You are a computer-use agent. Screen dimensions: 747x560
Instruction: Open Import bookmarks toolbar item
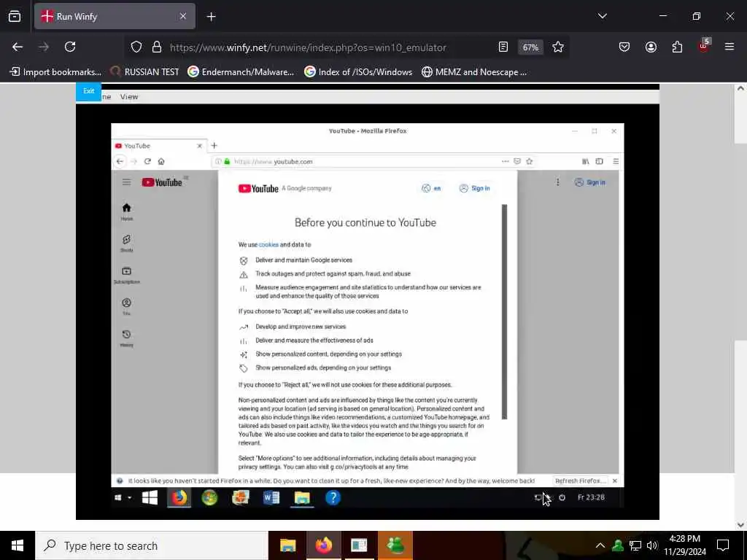tap(55, 72)
